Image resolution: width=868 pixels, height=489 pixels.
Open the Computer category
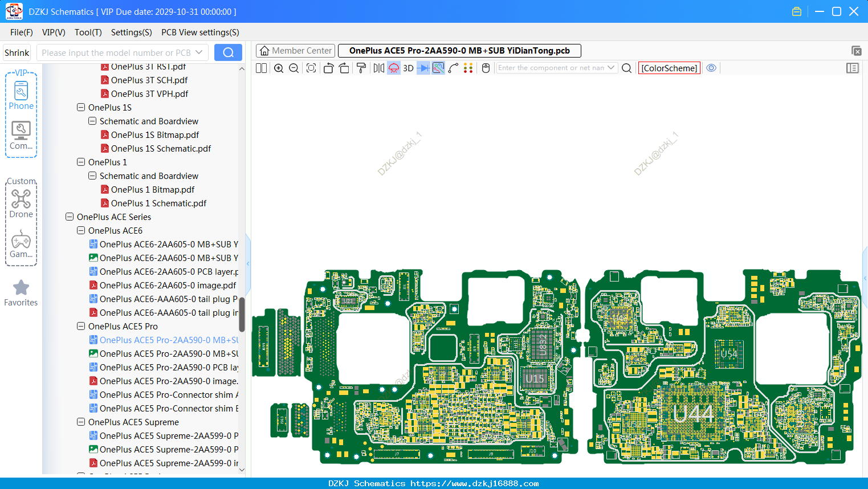pyautogui.click(x=21, y=136)
